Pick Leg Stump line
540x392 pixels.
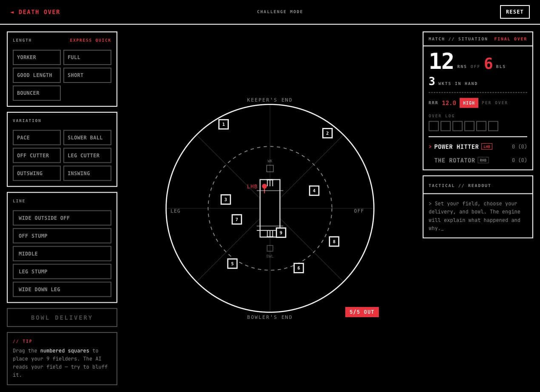62,272
